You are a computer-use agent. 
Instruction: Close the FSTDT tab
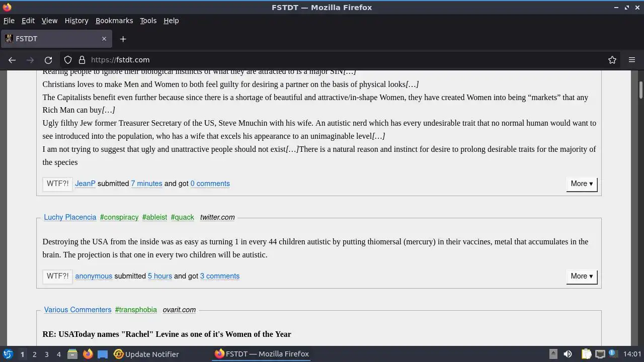tap(104, 39)
